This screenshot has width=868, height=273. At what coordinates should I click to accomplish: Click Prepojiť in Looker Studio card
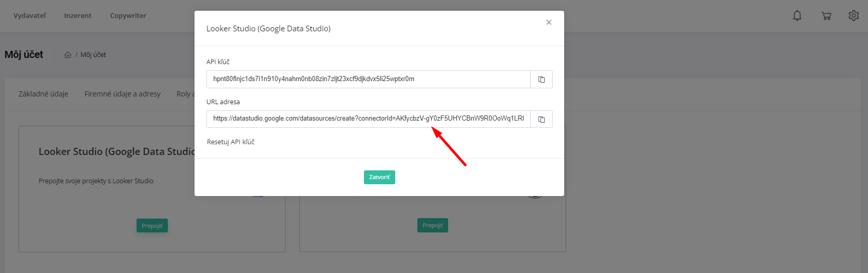coord(152,226)
